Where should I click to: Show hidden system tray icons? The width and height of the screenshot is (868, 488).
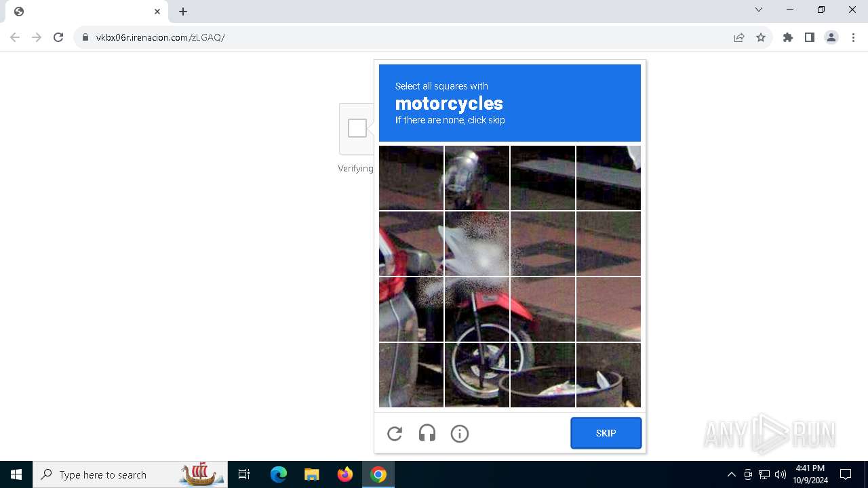731,474
